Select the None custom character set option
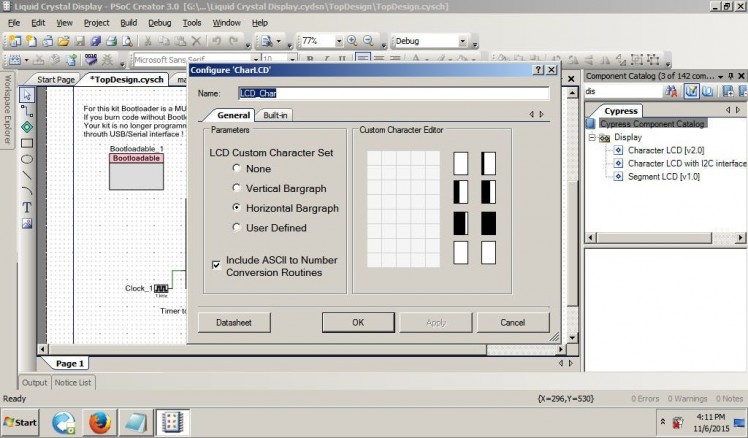Screen dimensions: 748x438 pyautogui.click(x=237, y=169)
